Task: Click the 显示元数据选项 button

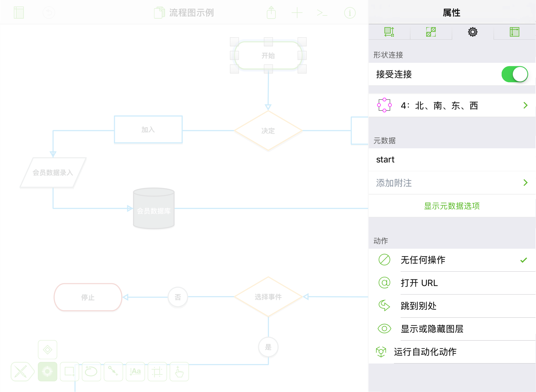Action: tap(452, 206)
